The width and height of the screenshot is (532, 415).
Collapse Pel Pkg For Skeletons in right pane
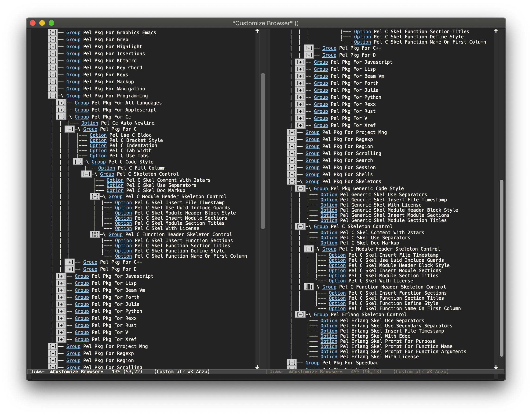(292, 182)
